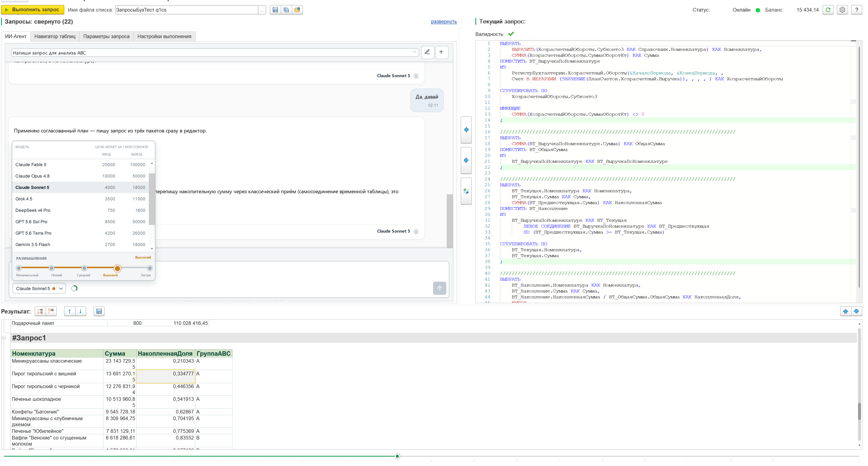The image size is (868, 466).
Task: Move query left with blue arrow button
Action: [466, 130]
